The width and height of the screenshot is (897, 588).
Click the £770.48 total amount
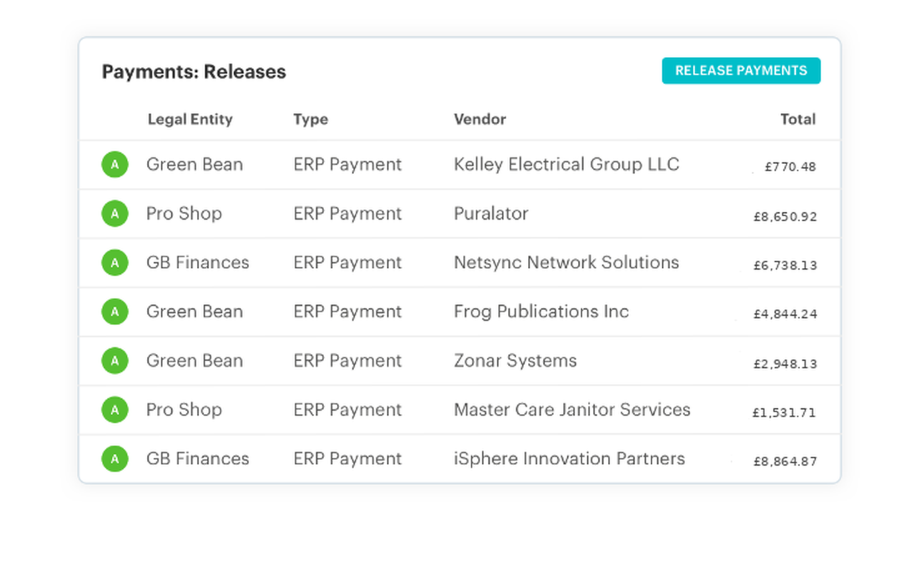point(790,167)
